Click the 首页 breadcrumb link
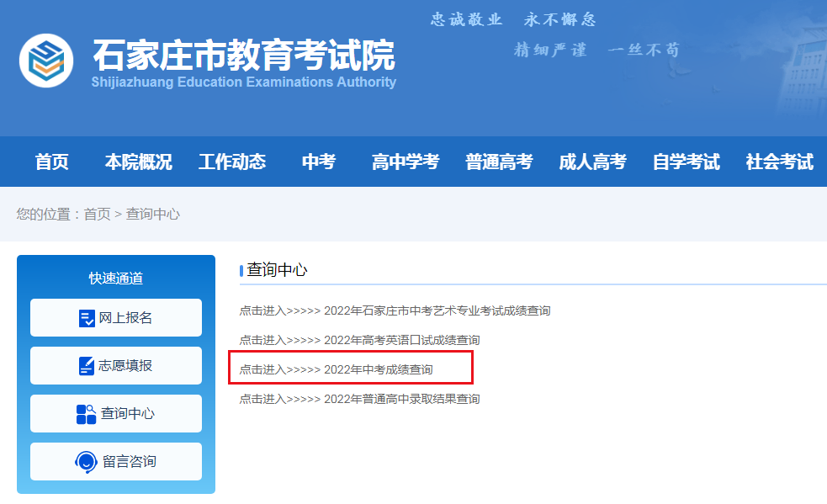Viewport: 827px width, 504px height. pyautogui.click(x=97, y=214)
